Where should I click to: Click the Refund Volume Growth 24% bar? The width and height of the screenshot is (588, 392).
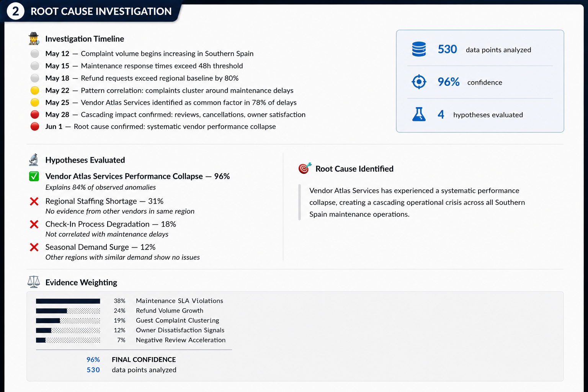[x=68, y=311]
